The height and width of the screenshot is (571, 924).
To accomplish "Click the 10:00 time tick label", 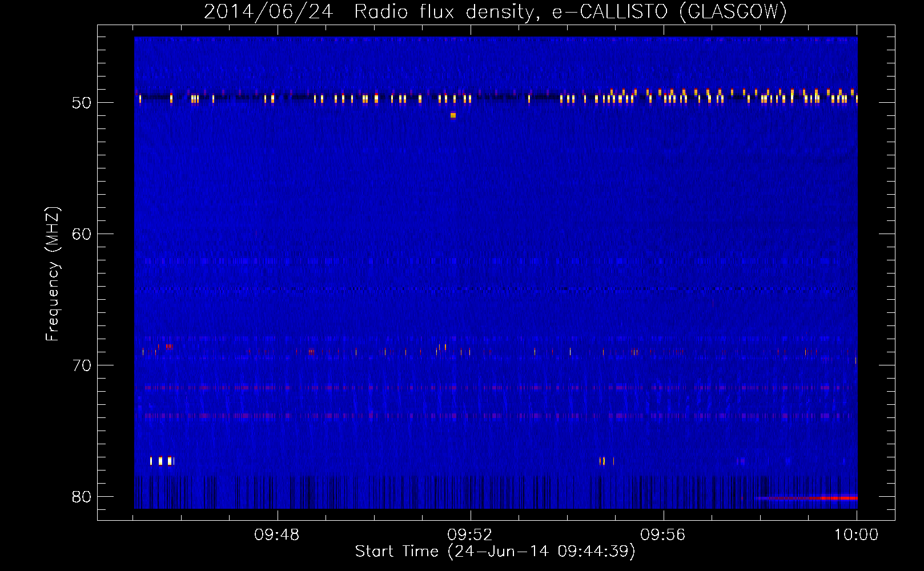I will click(856, 535).
